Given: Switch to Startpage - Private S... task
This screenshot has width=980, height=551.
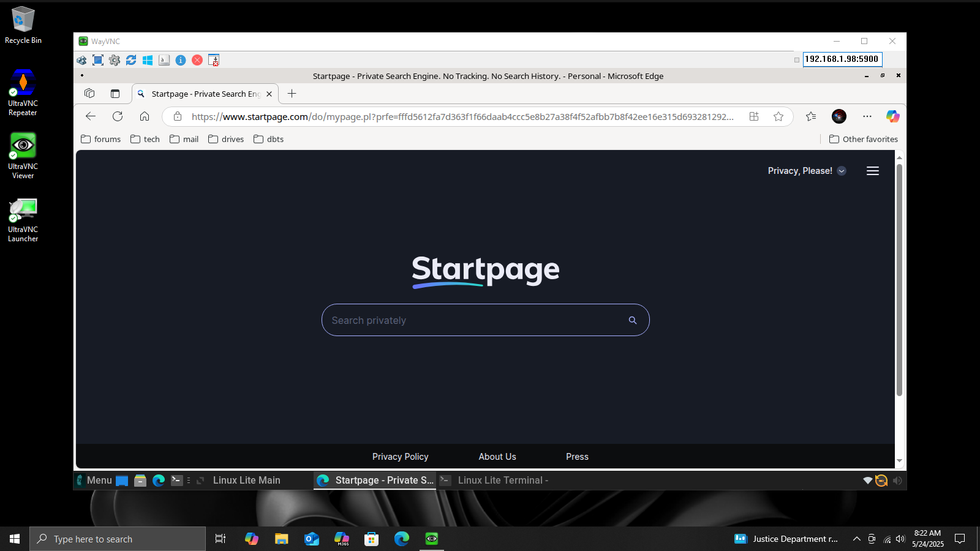Looking at the screenshot, I should point(375,481).
